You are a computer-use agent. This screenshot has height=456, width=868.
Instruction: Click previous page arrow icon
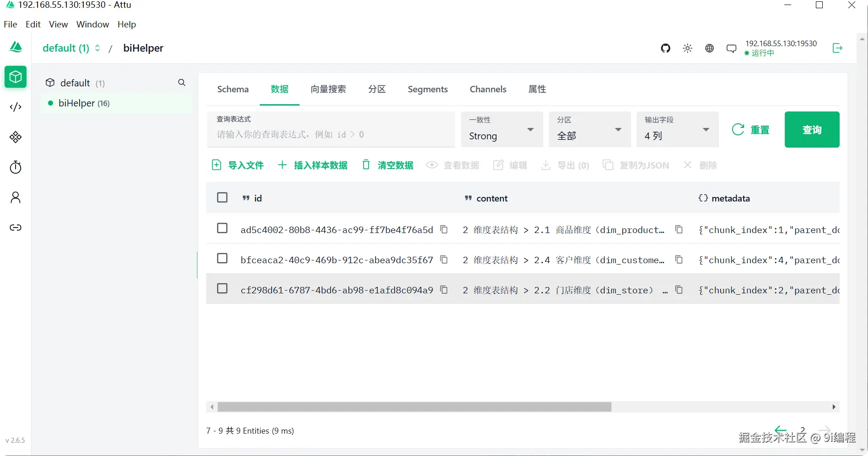[x=781, y=430]
